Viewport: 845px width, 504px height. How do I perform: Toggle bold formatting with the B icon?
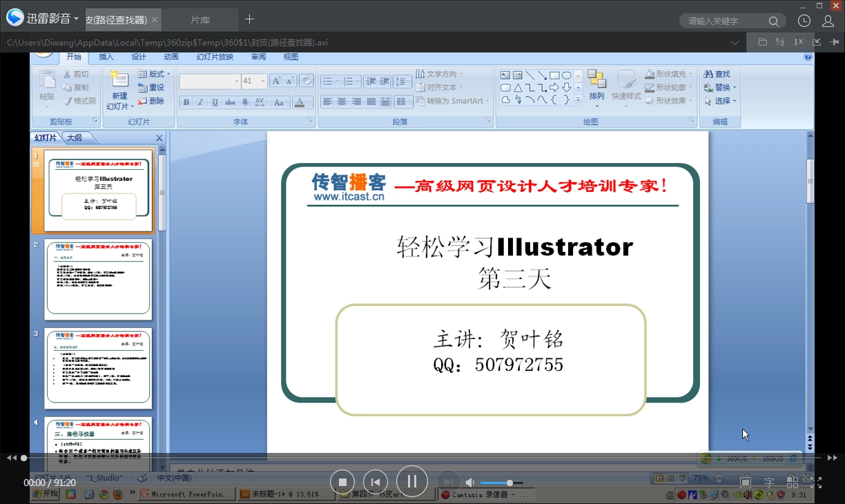185,101
